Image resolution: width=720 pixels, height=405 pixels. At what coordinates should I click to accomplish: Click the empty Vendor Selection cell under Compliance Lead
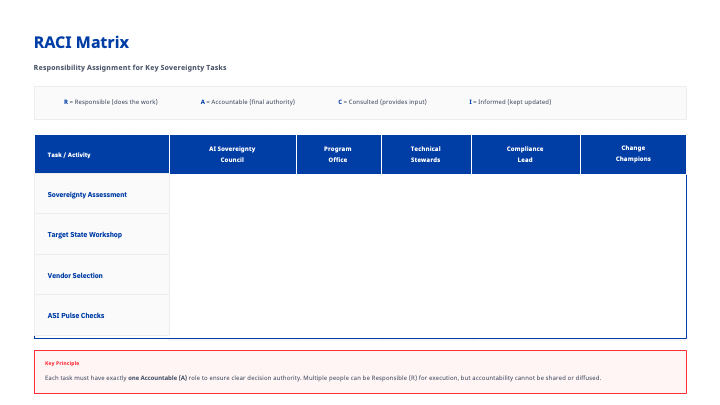pos(525,275)
